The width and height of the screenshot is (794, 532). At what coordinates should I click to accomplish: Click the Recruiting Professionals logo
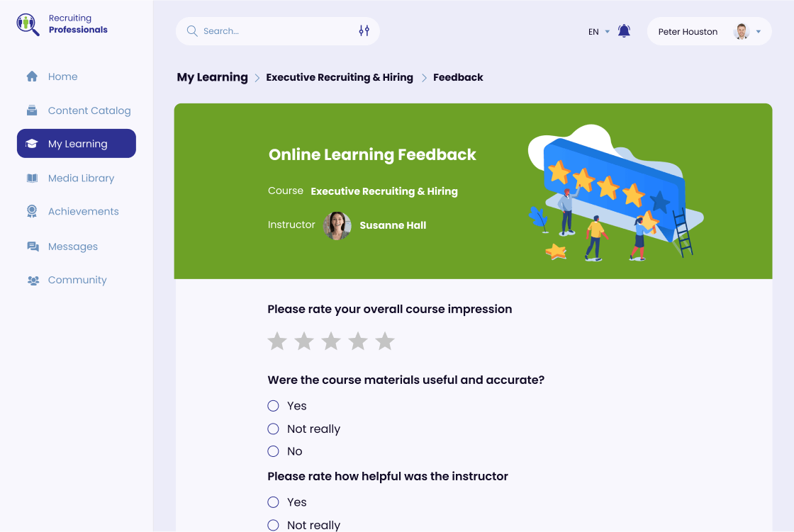click(x=28, y=24)
